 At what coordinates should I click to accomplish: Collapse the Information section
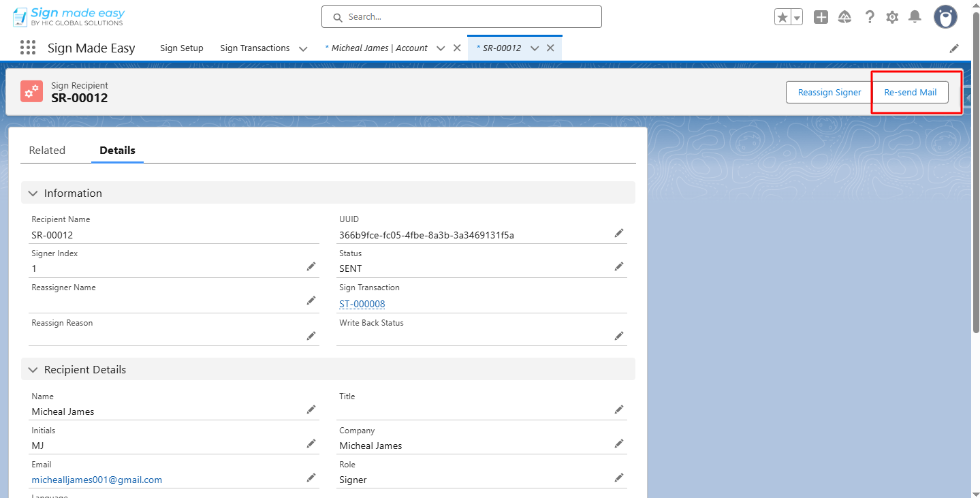coord(33,193)
